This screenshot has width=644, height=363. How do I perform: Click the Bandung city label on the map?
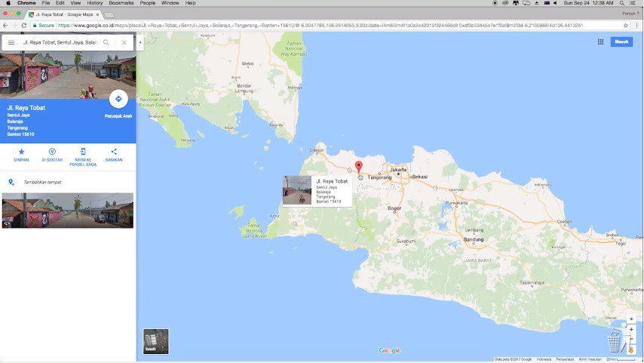(473, 239)
